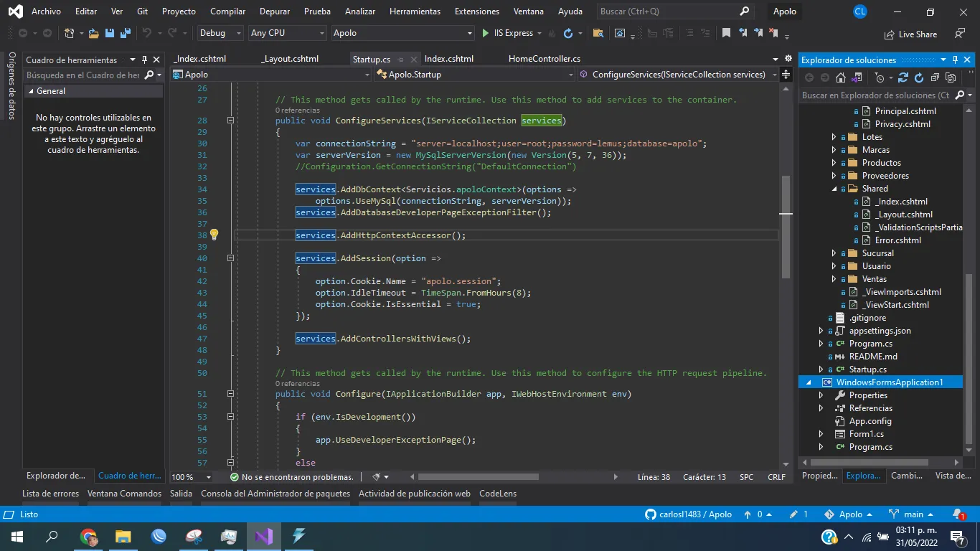
Task: Open the Debug configuration dropdown
Action: (x=221, y=33)
